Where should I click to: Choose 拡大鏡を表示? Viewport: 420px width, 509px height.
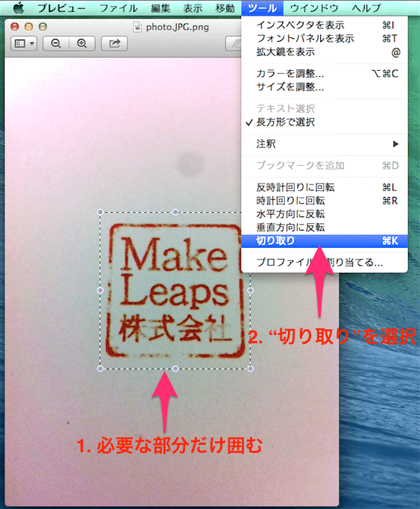325,52
